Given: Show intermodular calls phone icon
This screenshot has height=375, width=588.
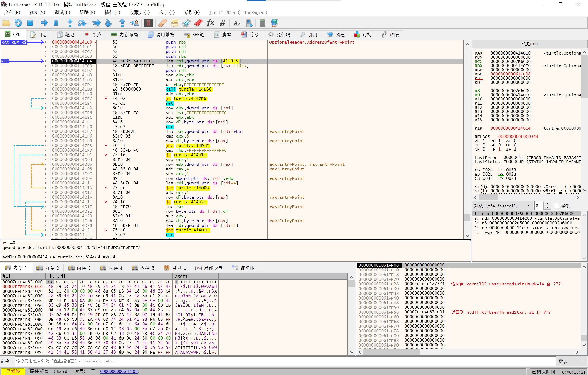Looking at the screenshot, I should tap(249, 23).
